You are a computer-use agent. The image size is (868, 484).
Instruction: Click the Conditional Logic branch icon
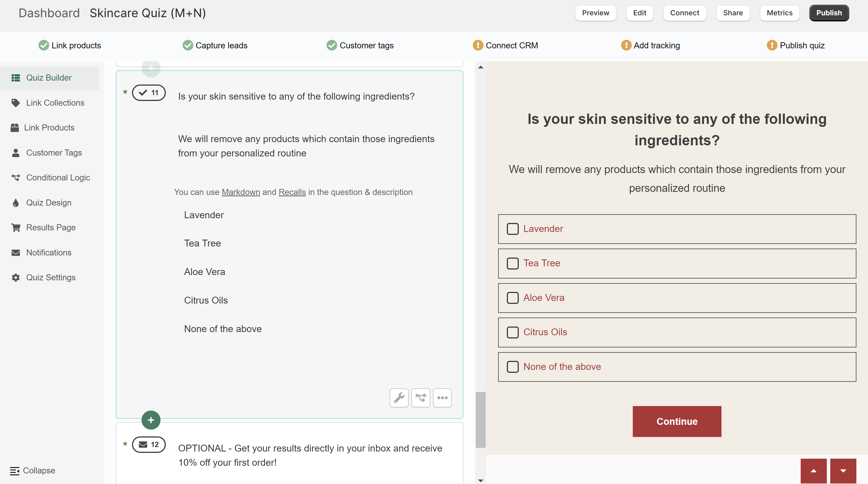[16, 178]
